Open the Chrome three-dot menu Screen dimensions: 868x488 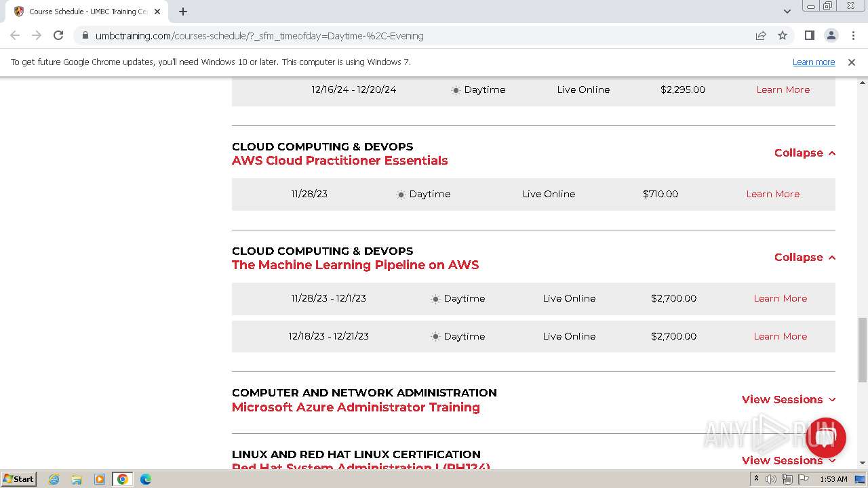[x=852, y=36]
